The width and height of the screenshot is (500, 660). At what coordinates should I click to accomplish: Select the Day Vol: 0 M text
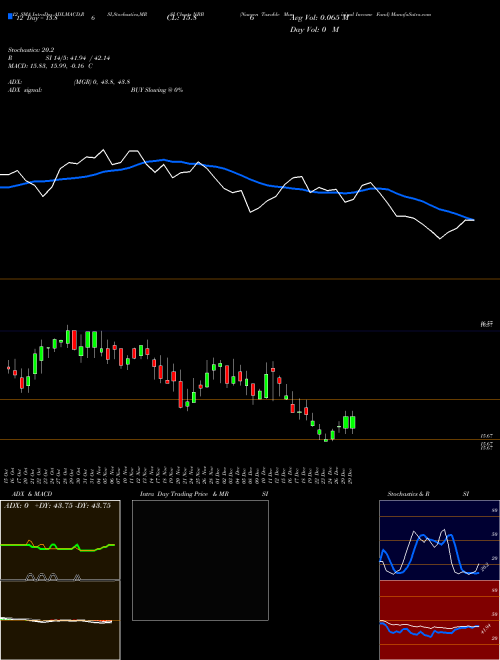coord(314,30)
